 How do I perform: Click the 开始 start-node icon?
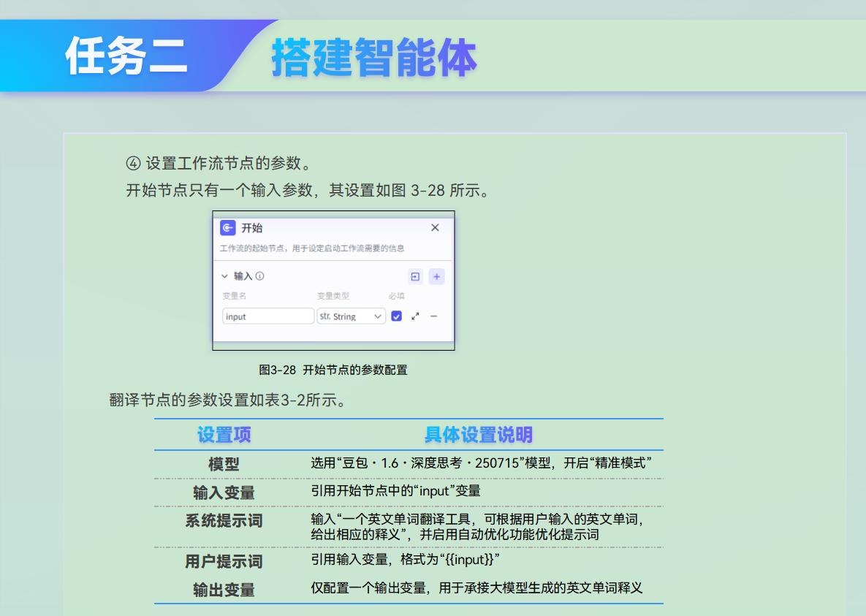click(227, 227)
